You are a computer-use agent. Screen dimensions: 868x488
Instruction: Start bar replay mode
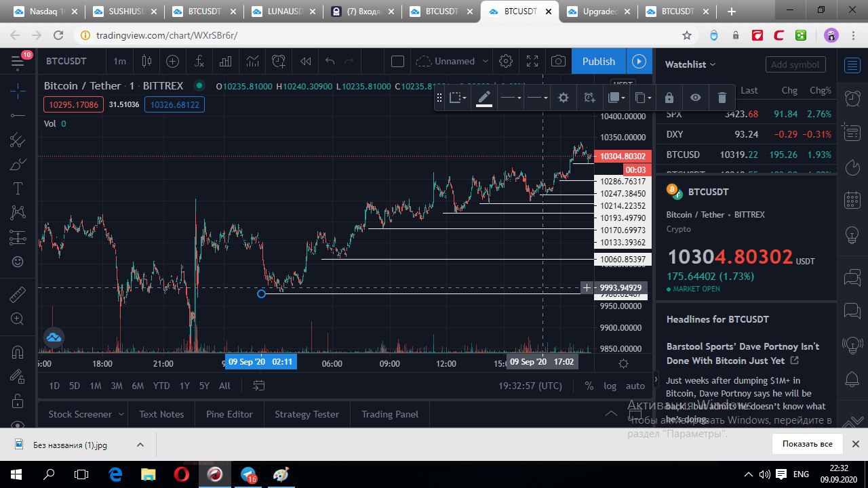305,62
